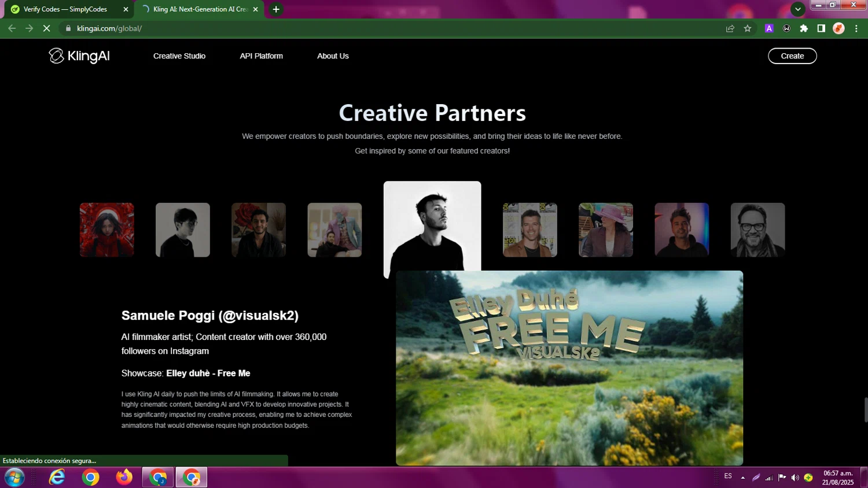The width and height of the screenshot is (868, 488).
Task: Click the Creative Partners heading
Action: (x=432, y=113)
